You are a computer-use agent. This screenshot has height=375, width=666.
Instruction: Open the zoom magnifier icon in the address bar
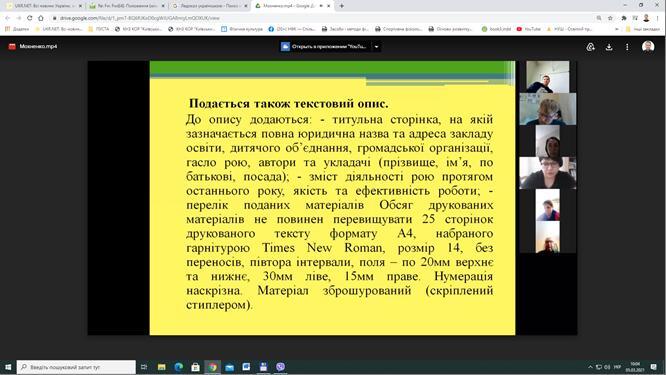pos(599,18)
